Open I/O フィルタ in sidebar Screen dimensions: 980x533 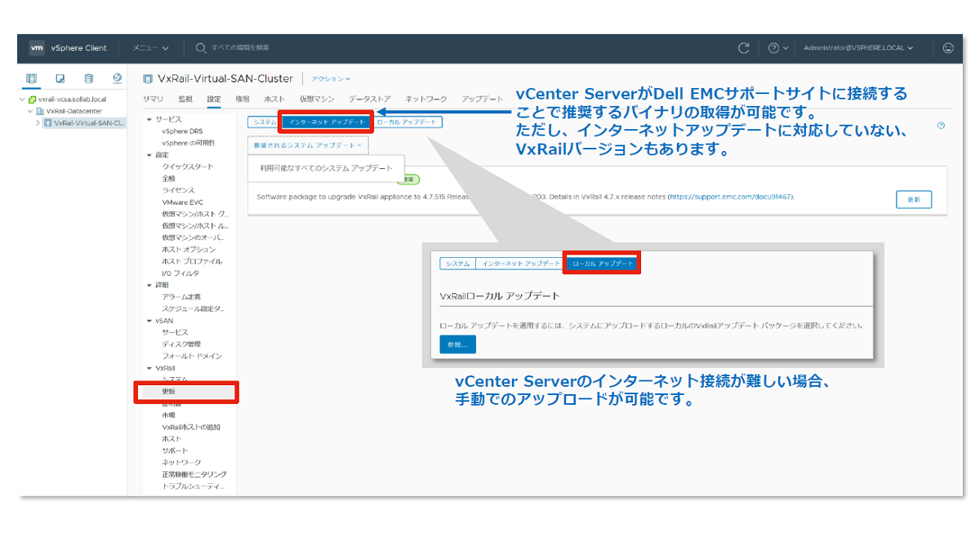click(180, 273)
